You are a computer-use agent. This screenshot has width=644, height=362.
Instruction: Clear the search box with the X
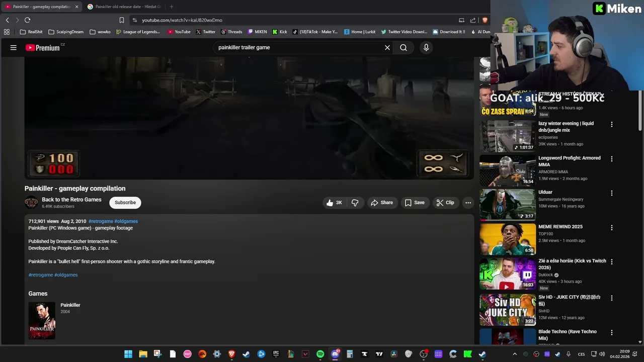tap(387, 48)
